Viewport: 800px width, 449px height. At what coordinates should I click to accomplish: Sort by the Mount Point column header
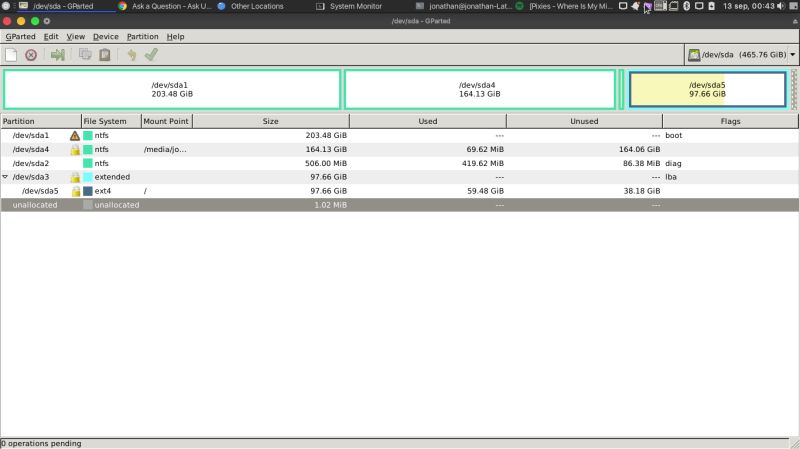coord(166,121)
